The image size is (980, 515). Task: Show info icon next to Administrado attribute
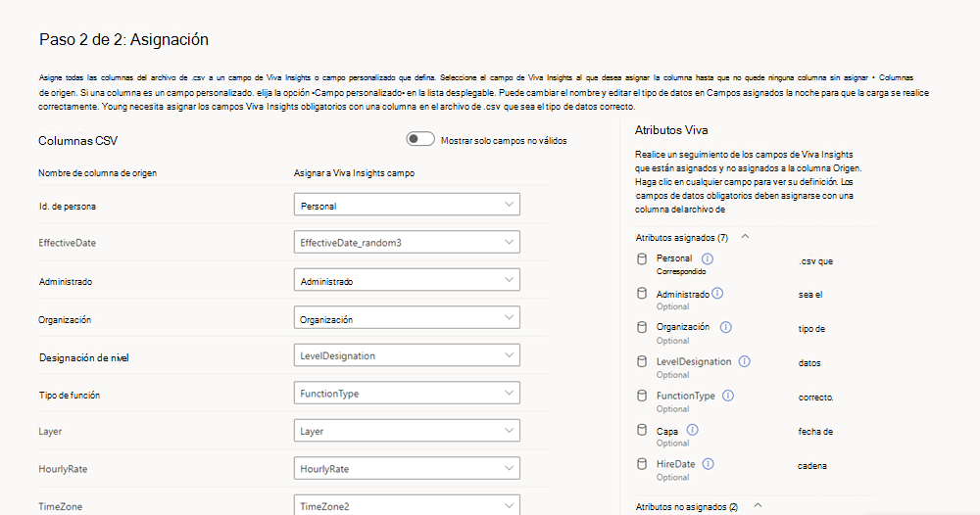717,294
